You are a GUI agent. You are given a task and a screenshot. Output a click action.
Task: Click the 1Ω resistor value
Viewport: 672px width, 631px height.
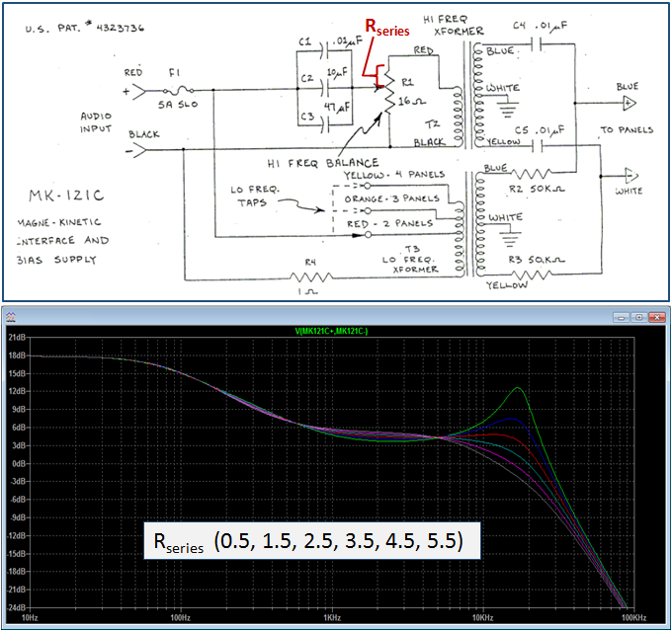coord(307,291)
